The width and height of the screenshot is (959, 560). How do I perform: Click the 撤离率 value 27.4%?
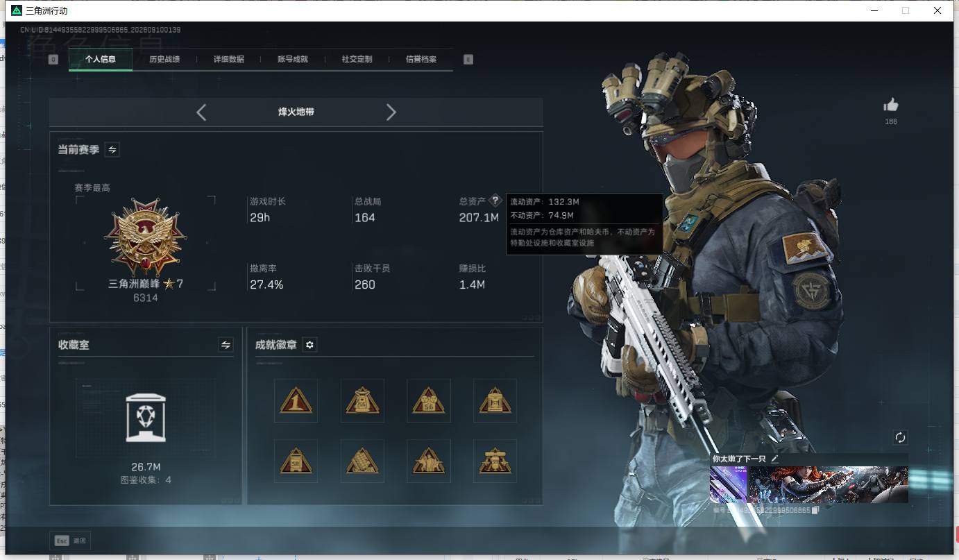[x=266, y=285]
